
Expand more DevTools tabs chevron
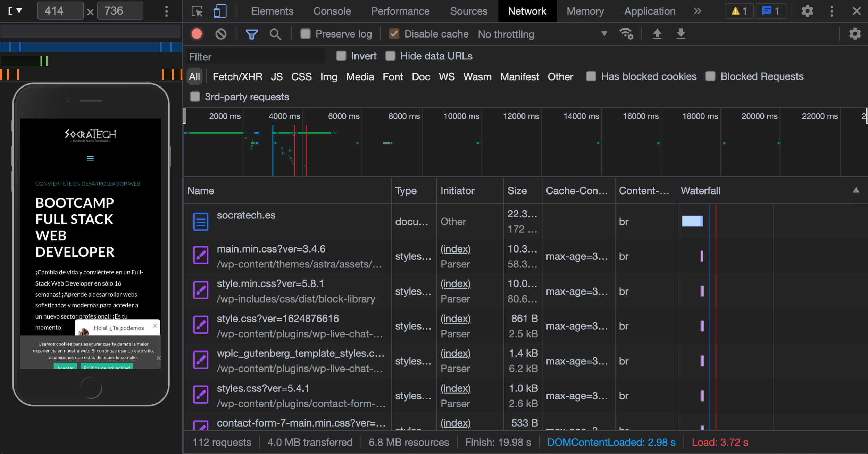[698, 11]
